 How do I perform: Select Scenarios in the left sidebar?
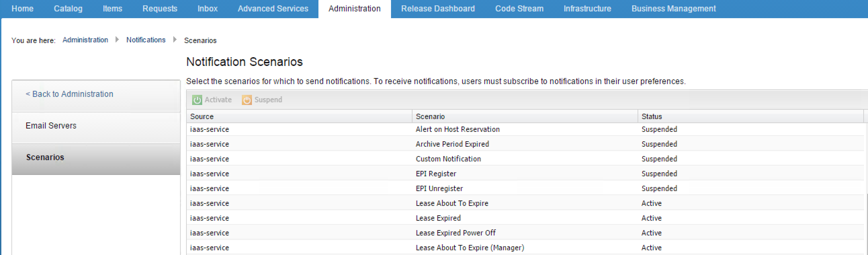pos(45,157)
